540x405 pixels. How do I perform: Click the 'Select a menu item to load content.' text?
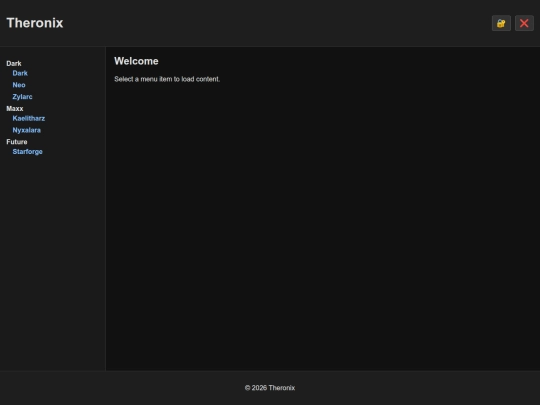pyautogui.click(x=167, y=79)
